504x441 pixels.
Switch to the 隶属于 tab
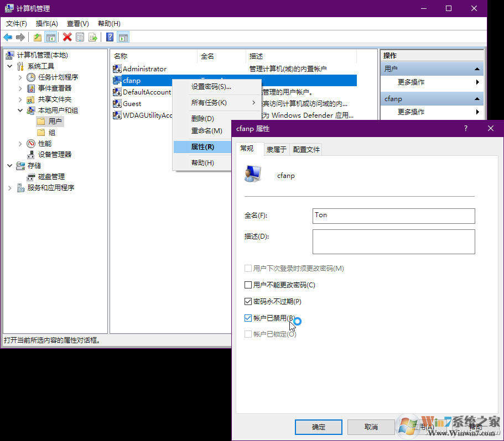[276, 149]
